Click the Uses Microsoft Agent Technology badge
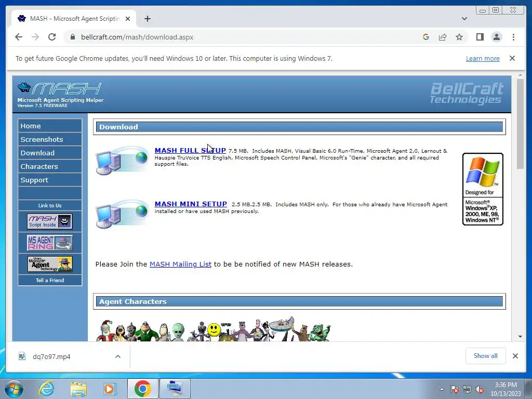This screenshot has width=532, height=399. [x=50, y=264]
